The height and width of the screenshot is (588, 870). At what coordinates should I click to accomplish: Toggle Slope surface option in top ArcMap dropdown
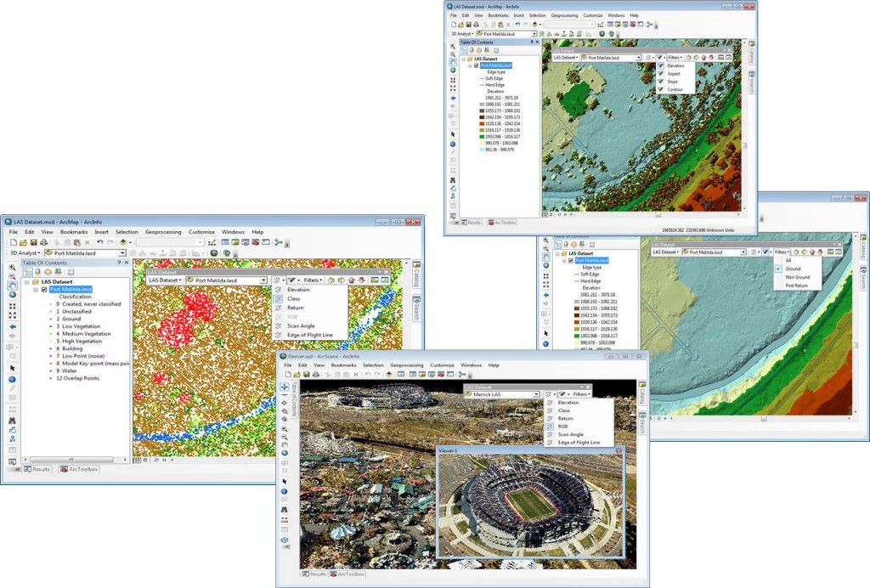point(675,82)
